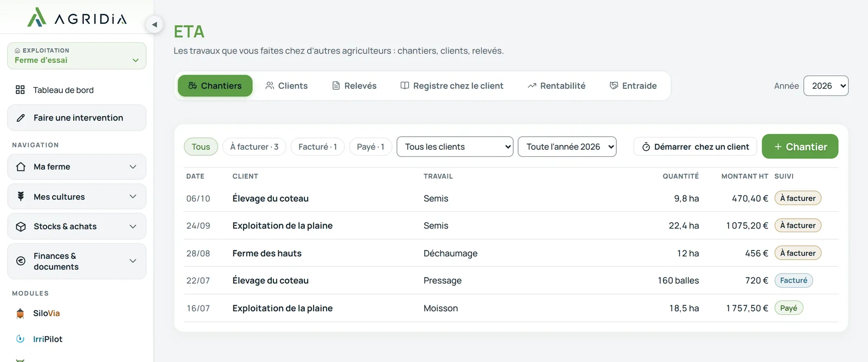
Task: Click the timer icon in Démarrer chez un client
Action: click(646, 147)
